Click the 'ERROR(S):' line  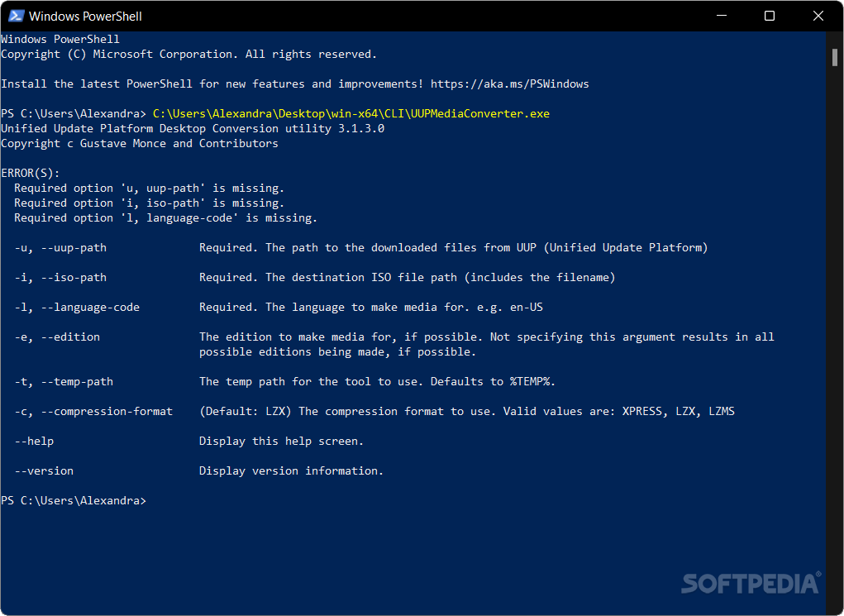31,174
